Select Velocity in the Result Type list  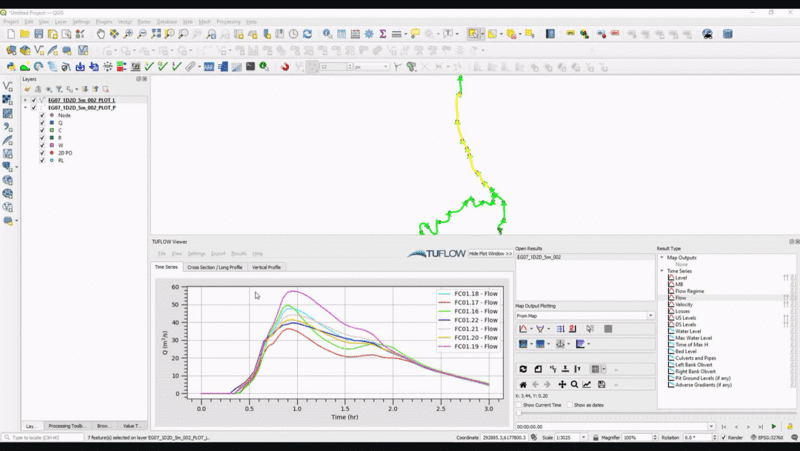[x=685, y=304]
